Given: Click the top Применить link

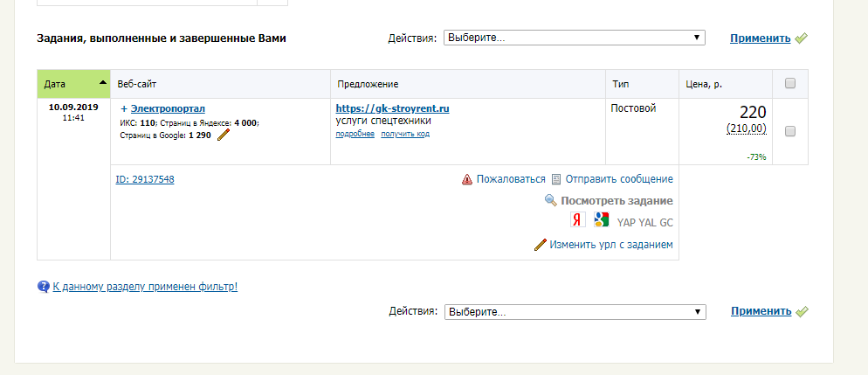Looking at the screenshot, I should pos(761,38).
